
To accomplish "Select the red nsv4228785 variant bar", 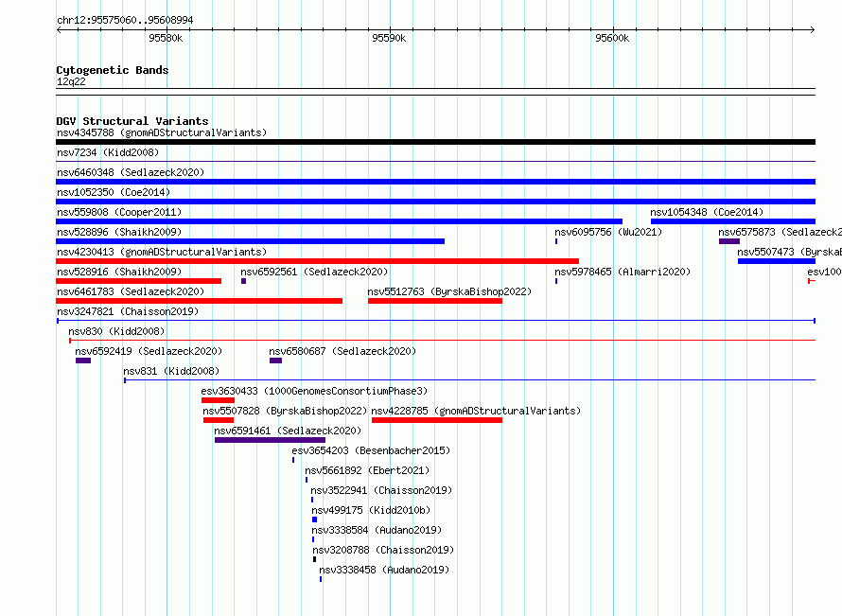I will pyautogui.click(x=437, y=420).
